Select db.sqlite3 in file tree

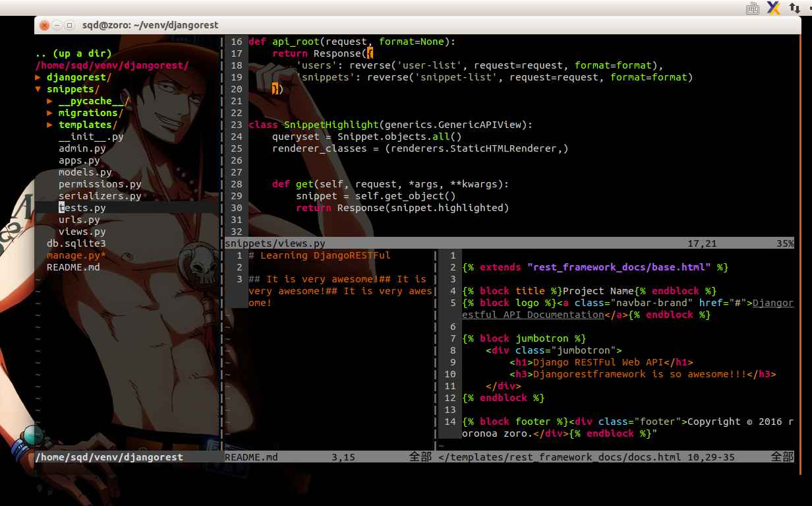[x=76, y=243]
